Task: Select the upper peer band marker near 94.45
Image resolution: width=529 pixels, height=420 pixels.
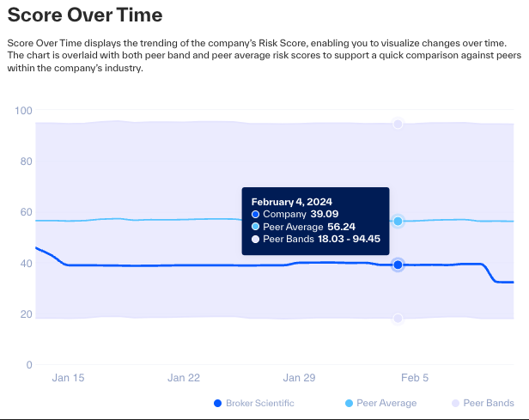Action: point(398,124)
